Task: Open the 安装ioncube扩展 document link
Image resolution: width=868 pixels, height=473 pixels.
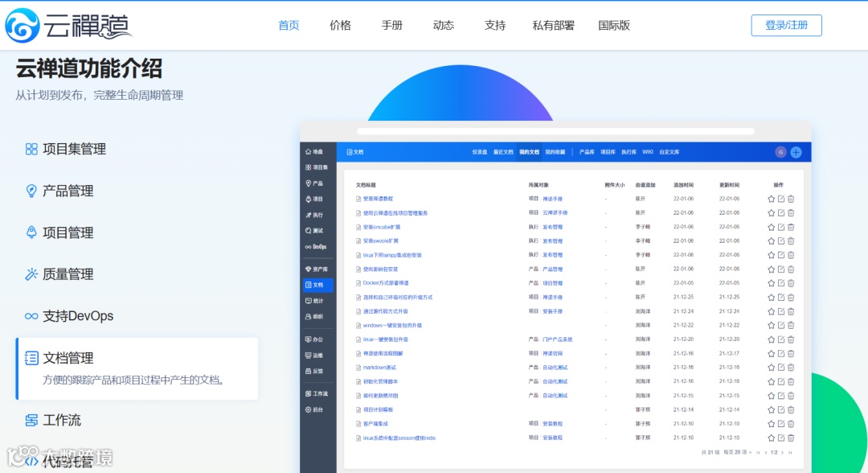Action: tap(382, 227)
